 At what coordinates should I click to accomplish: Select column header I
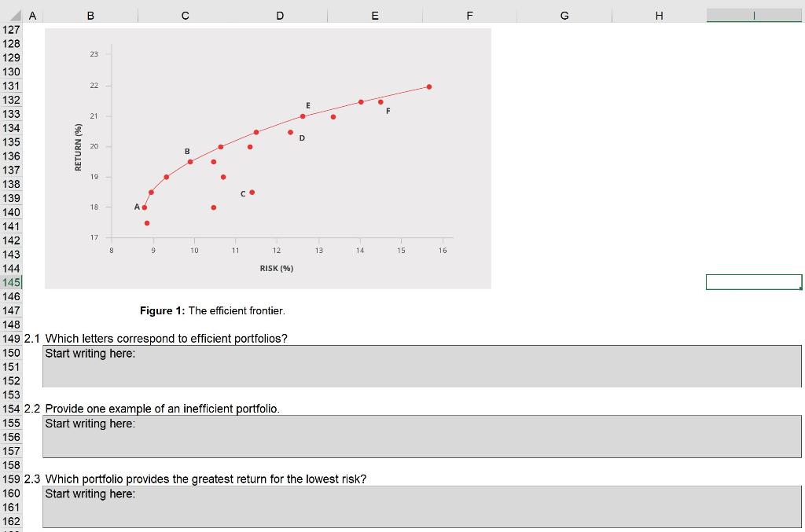tap(753, 15)
